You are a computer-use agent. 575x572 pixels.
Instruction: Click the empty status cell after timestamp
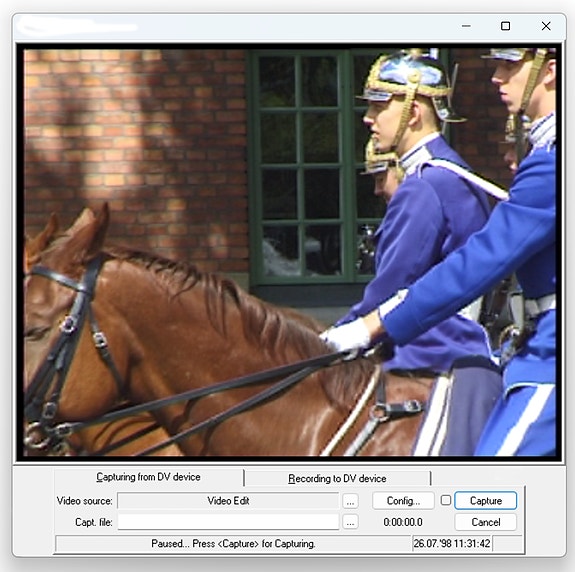coord(508,543)
